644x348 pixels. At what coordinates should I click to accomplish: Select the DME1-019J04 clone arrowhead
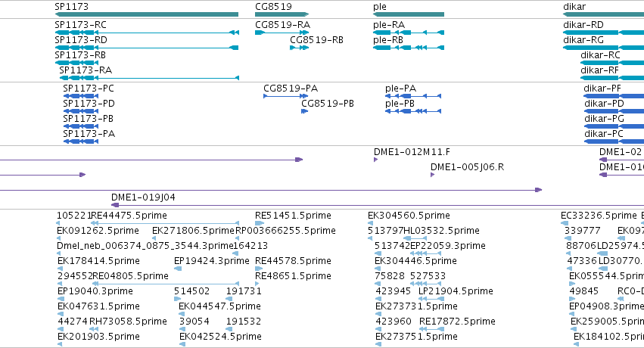(x=116, y=205)
